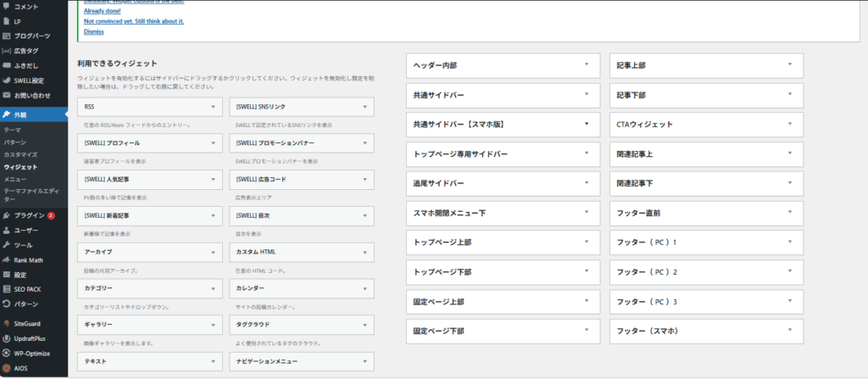Open the 広告タグ menu icon

7,51
